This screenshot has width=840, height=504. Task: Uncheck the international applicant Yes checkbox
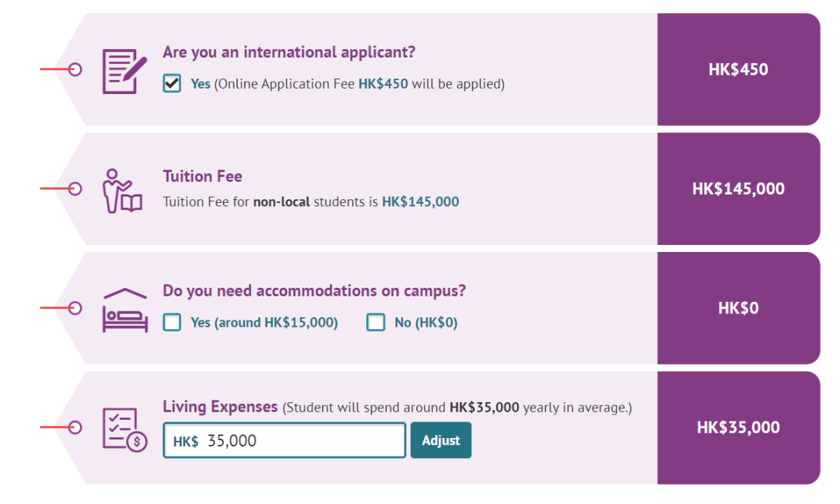point(172,83)
